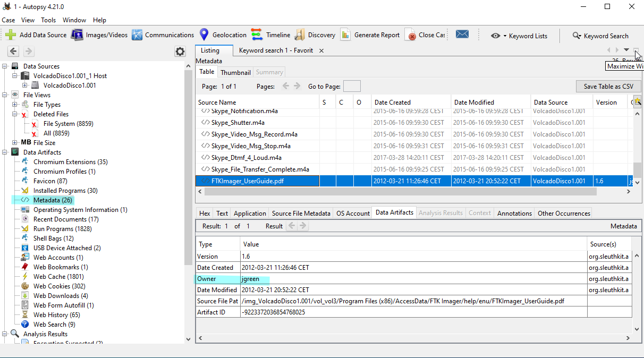This screenshot has width=644, height=358.
Task: Click Save Table as CSV button
Action: (608, 87)
